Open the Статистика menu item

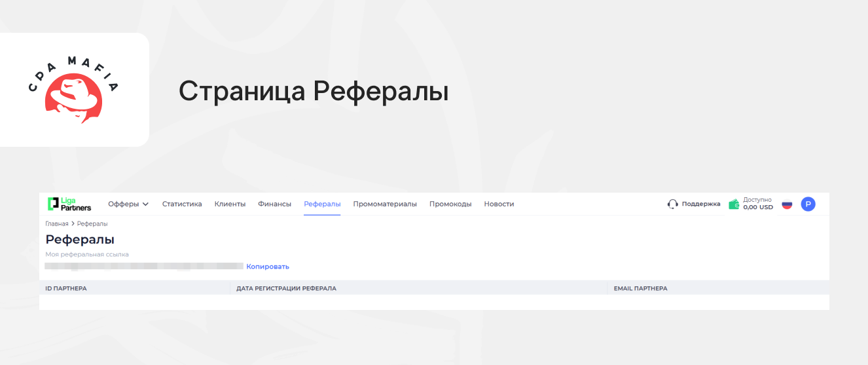click(x=182, y=204)
